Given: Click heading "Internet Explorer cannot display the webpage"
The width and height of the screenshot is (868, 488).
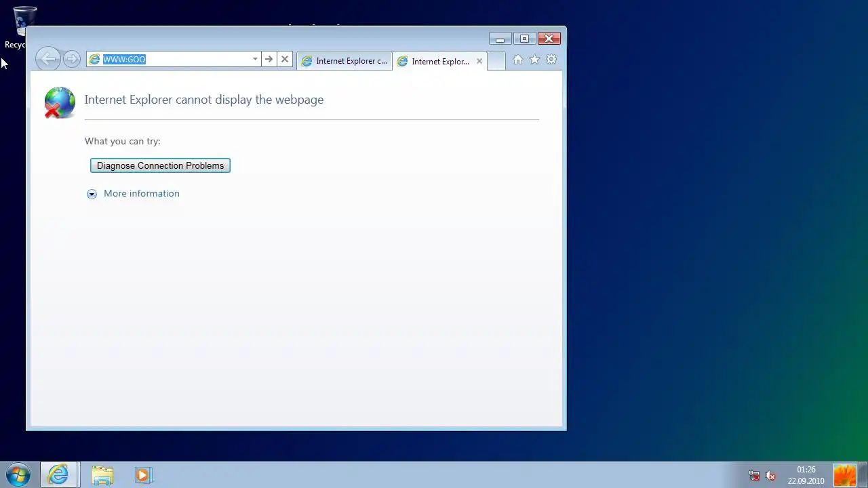Looking at the screenshot, I should 204,100.
